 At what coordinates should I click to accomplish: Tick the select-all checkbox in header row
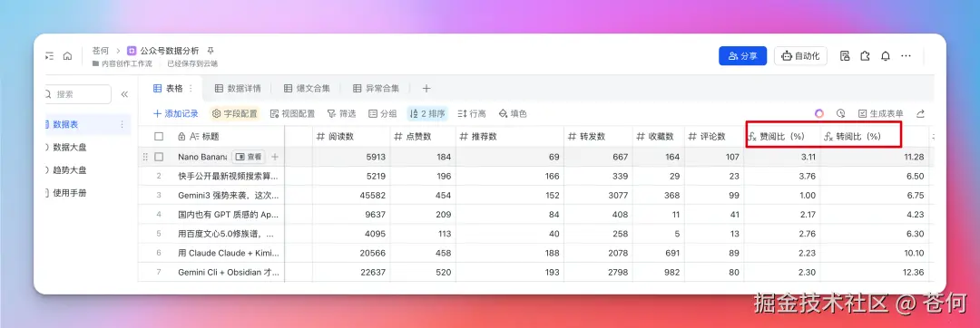coord(159,137)
